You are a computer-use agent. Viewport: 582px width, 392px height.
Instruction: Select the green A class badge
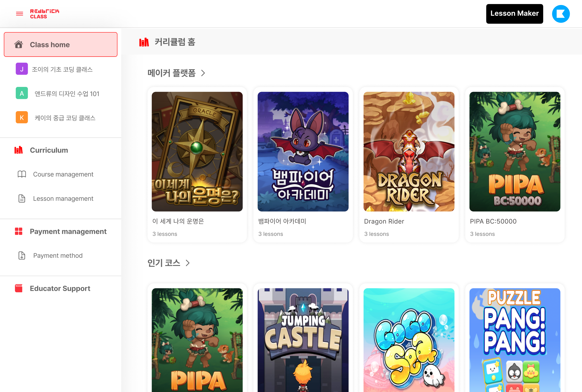tap(22, 93)
